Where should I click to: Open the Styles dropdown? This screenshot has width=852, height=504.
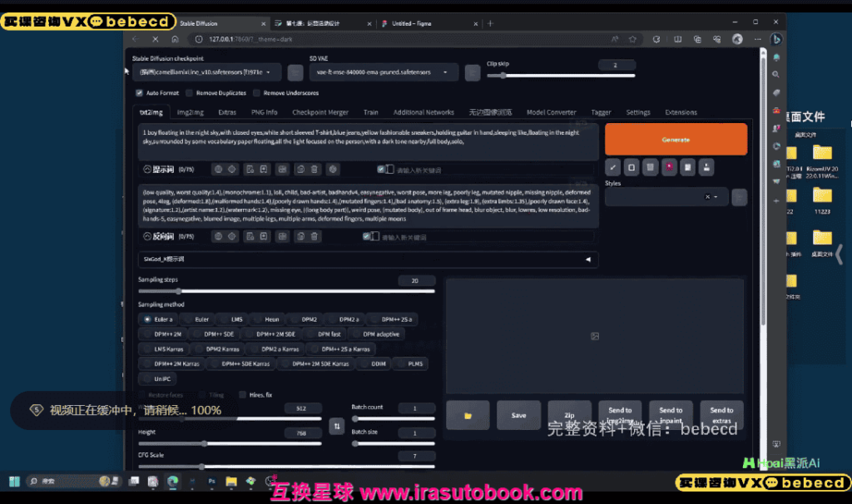pyautogui.click(x=666, y=197)
